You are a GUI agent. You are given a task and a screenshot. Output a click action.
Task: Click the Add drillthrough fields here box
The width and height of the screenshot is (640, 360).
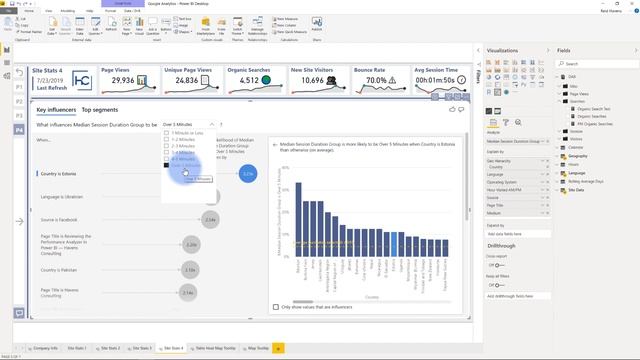(x=518, y=296)
